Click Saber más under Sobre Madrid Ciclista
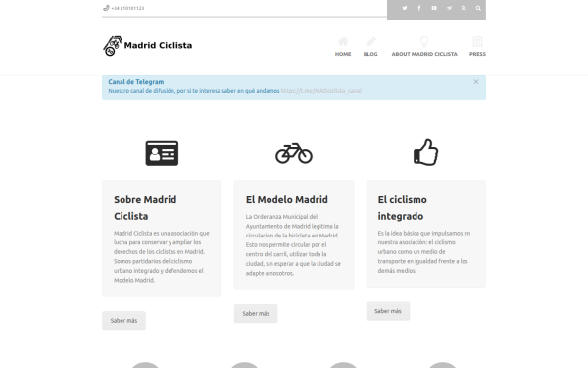Screen dimensions: 588x368 click(123, 320)
